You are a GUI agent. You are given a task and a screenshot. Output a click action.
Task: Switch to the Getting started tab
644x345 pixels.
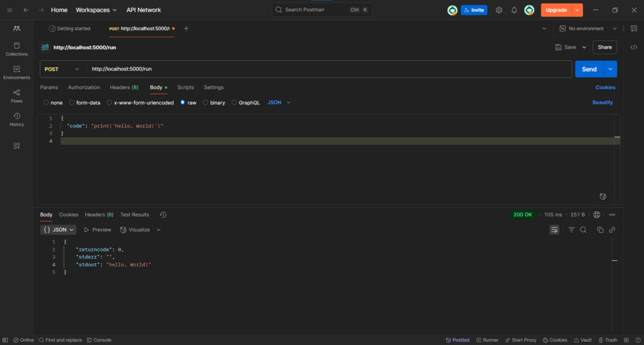[x=69, y=28]
